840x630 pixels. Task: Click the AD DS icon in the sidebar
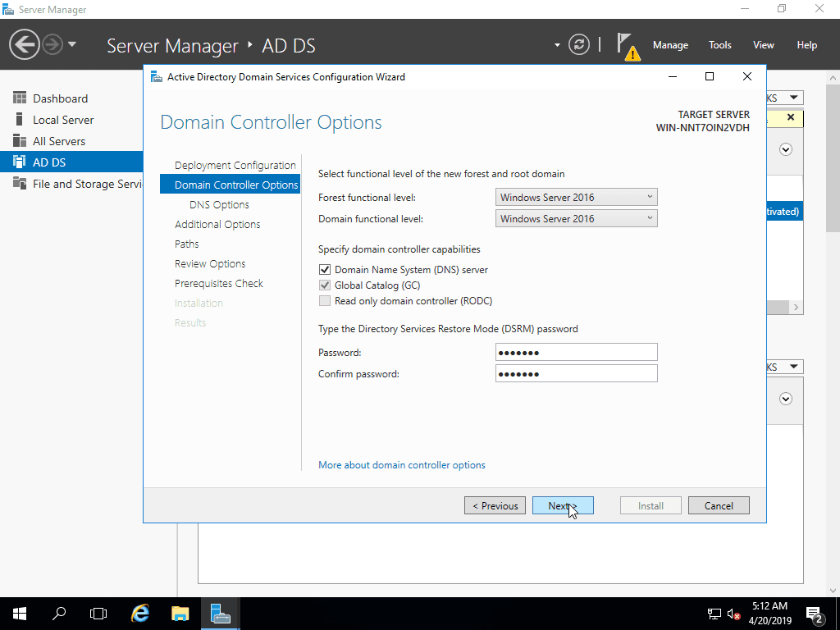(20, 162)
